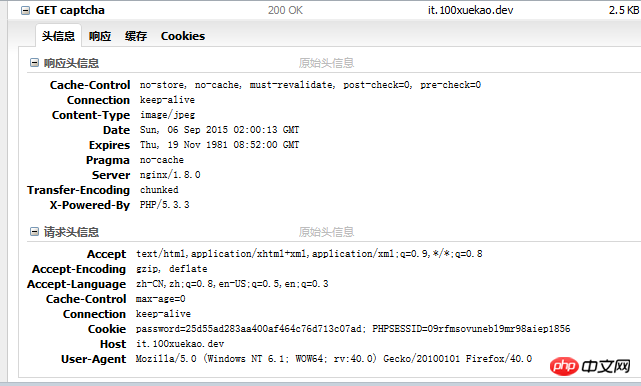Click the Content-Type image/jpeg value
This screenshot has width=641, height=386.
point(168,115)
